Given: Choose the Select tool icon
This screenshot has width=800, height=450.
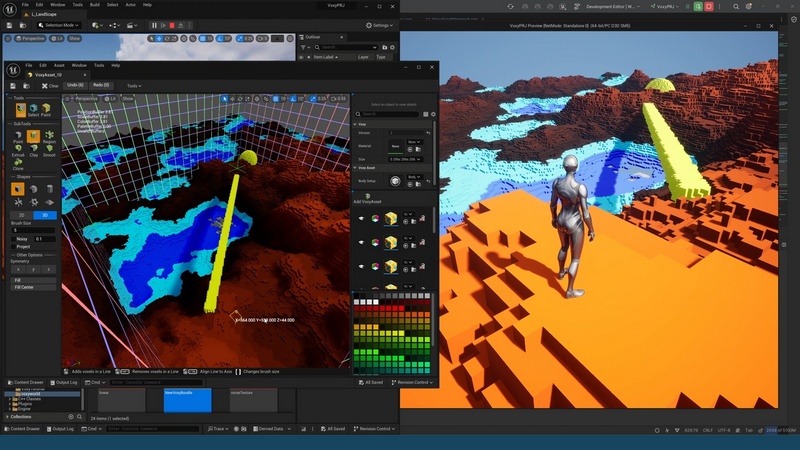Looking at the screenshot, I should point(33,110).
